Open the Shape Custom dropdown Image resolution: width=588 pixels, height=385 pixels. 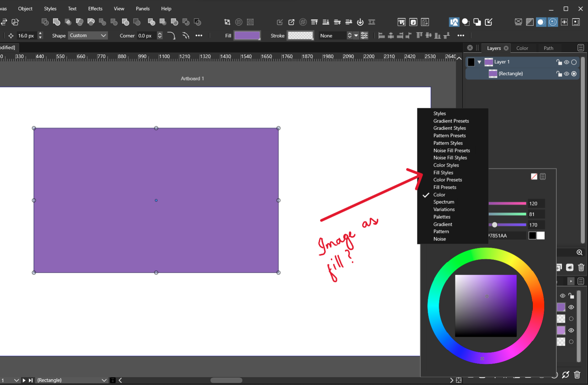tap(88, 36)
